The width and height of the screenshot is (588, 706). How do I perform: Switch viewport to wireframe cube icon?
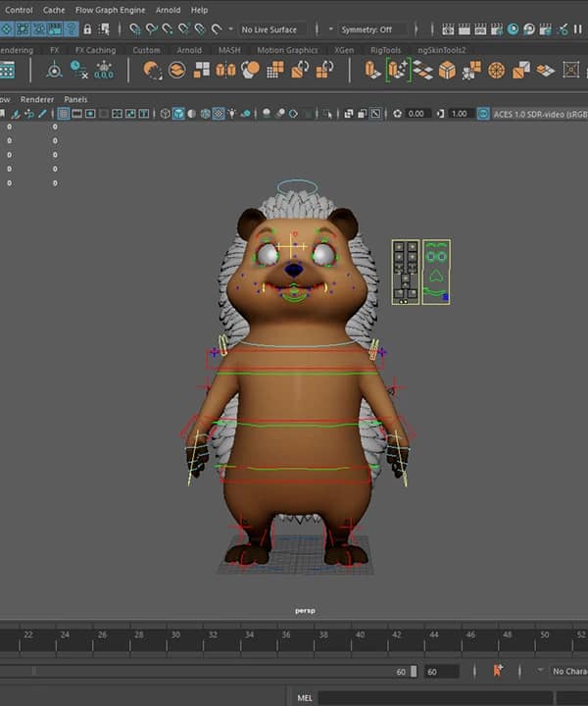tap(165, 114)
